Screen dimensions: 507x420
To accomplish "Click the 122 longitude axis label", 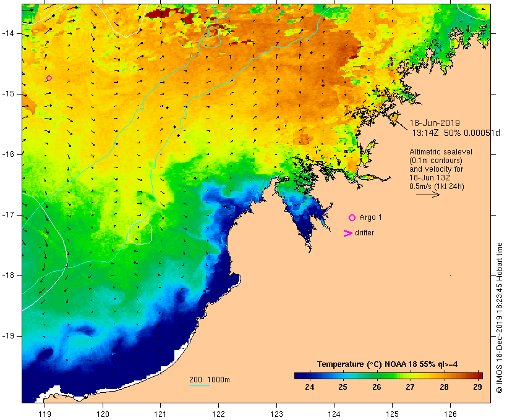I will 219,414.
